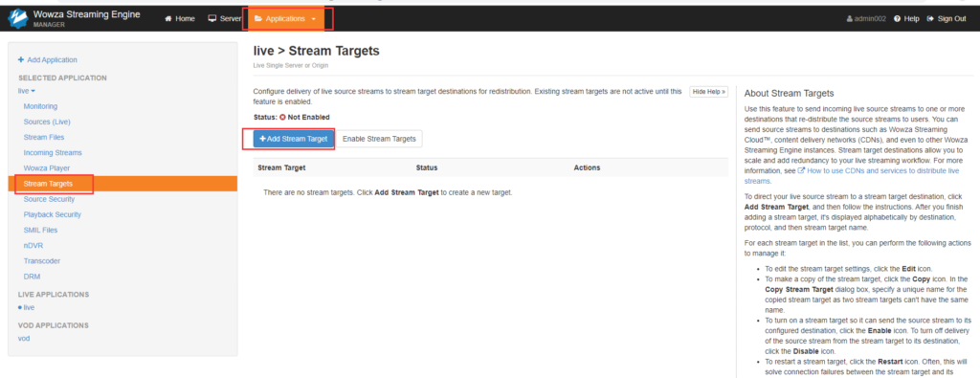Viewport: 980px width, 378px height.
Task: Open Sources (Live) page
Action: [x=47, y=122]
